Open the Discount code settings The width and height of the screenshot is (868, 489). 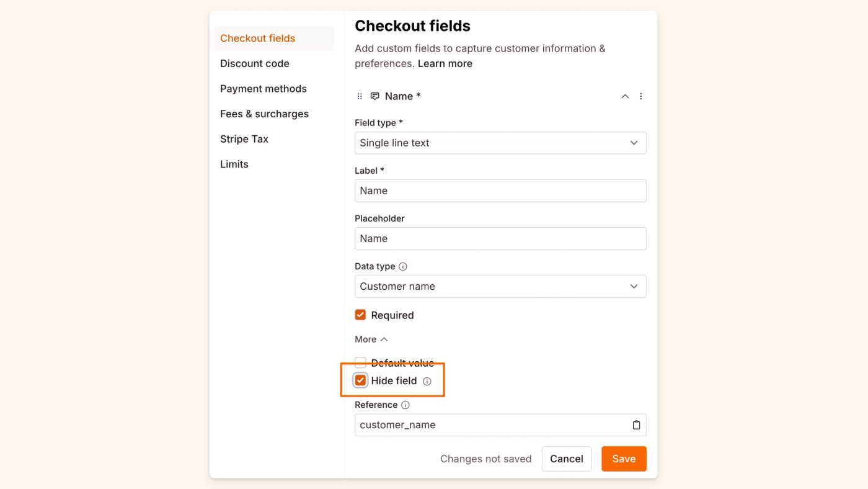pos(255,63)
